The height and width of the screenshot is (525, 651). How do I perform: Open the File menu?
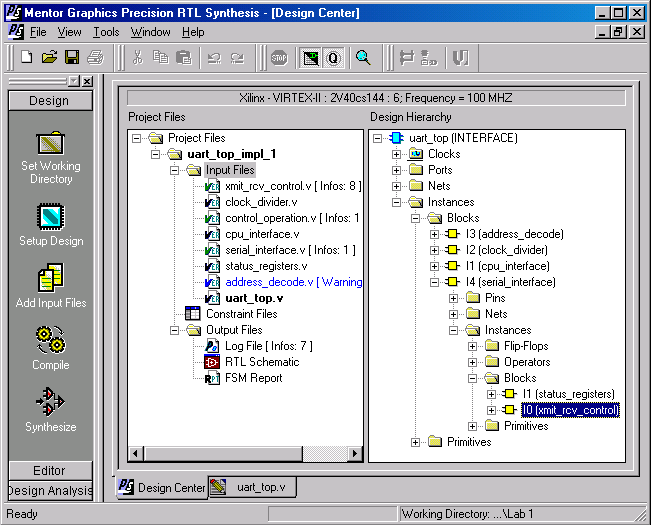[x=38, y=32]
